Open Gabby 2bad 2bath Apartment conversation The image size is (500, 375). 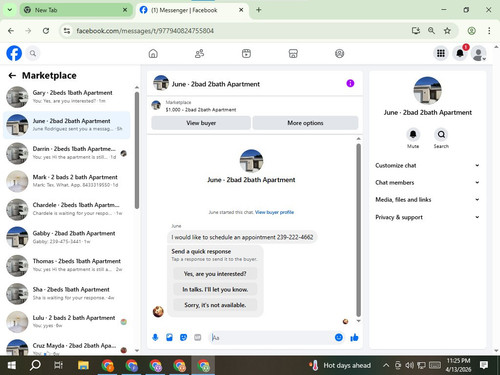pyautogui.click(x=67, y=237)
